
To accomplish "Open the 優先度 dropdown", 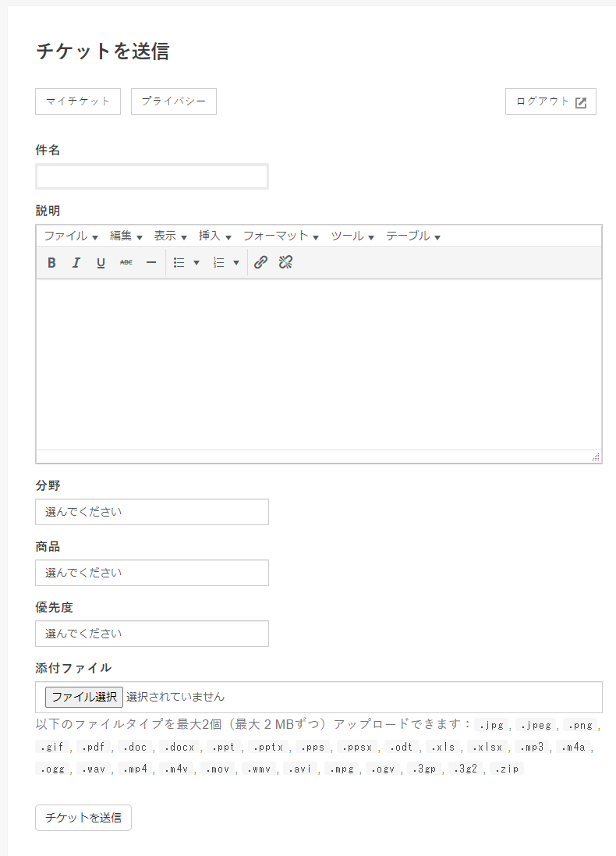I will [152, 634].
